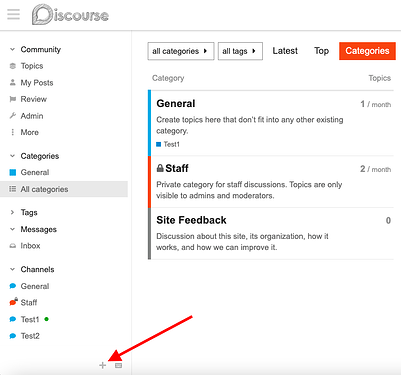401x375 pixels.
Task: Select General under sidebar Categories
Action: 35,172
